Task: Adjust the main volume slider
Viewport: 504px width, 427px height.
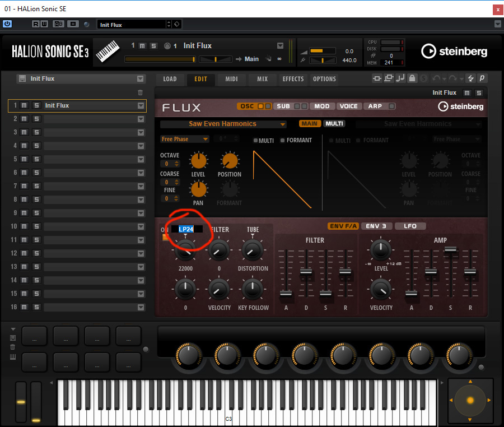Action: point(323,51)
